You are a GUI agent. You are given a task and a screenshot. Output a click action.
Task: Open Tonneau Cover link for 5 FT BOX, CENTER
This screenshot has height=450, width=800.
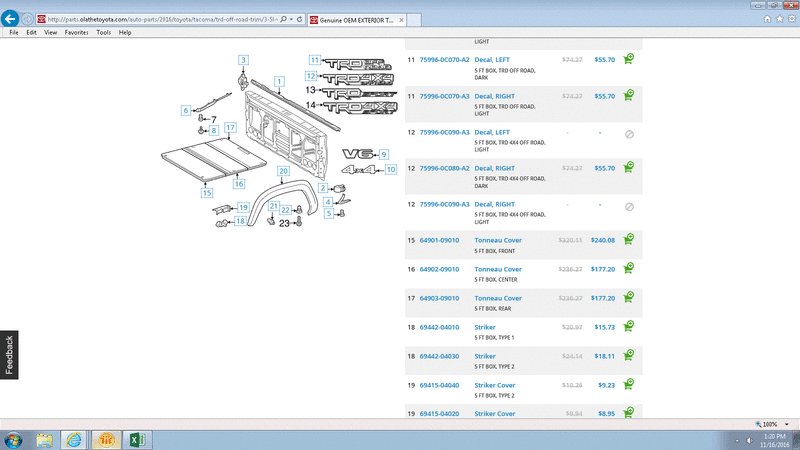pos(498,269)
